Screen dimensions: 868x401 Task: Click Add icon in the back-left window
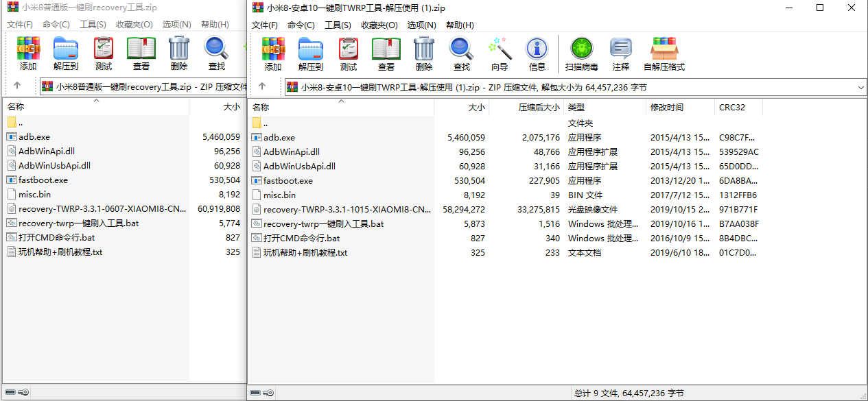coord(28,54)
